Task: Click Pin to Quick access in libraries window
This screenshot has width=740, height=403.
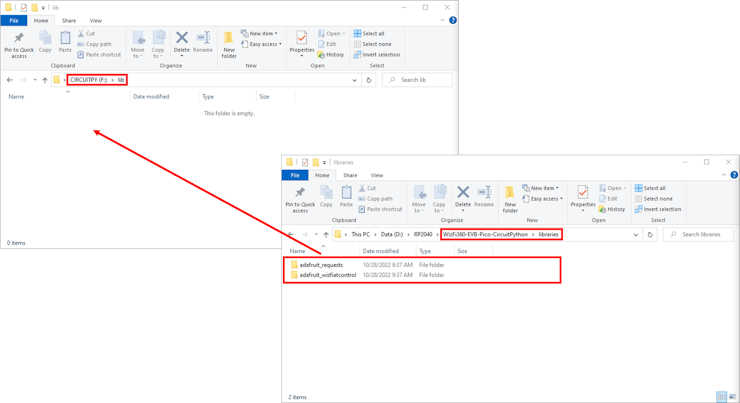Action: coord(300,199)
